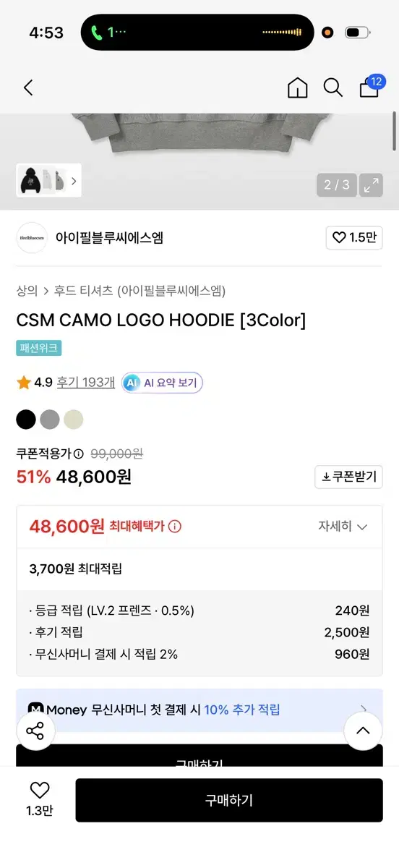
Task: Open shopping bag with 12 items
Action: [x=370, y=87]
